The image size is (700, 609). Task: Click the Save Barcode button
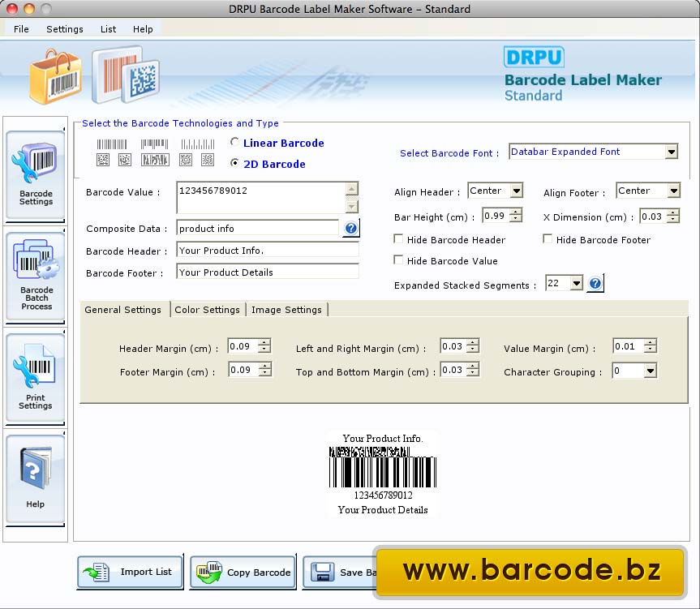pyautogui.click(x=340, y=572)
